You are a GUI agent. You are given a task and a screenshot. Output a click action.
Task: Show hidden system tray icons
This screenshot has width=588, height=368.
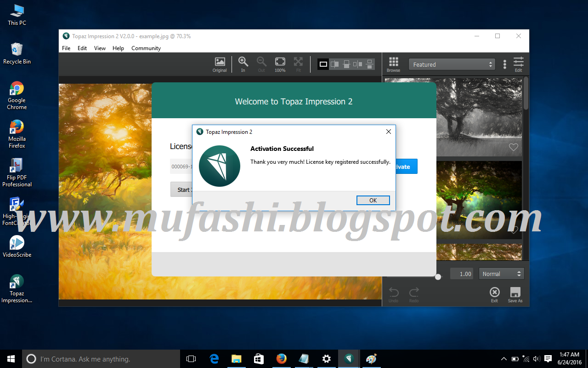[504, 359]
